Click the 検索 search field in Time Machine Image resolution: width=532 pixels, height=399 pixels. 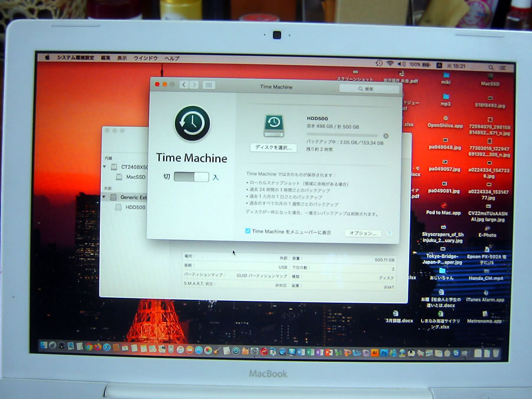click(369, 89)
